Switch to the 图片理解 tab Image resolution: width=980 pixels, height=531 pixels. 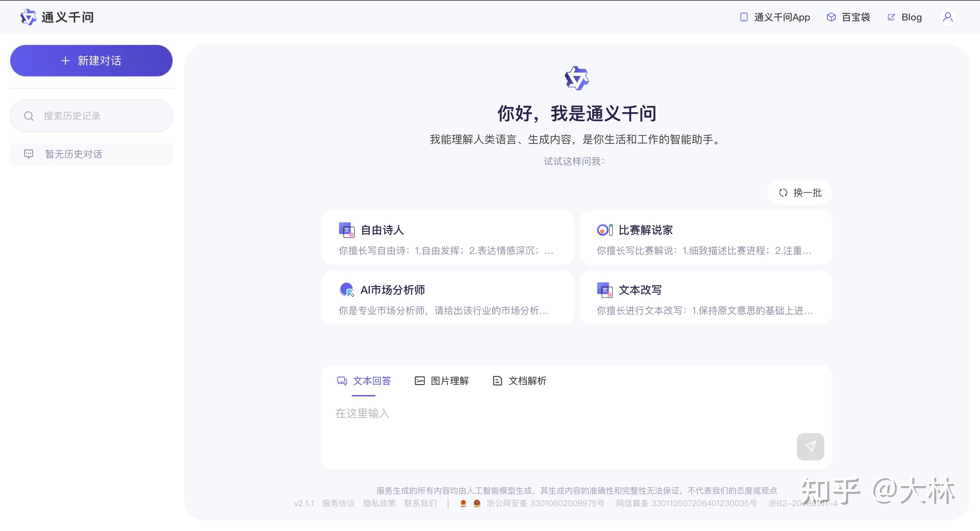pos(442,381)
